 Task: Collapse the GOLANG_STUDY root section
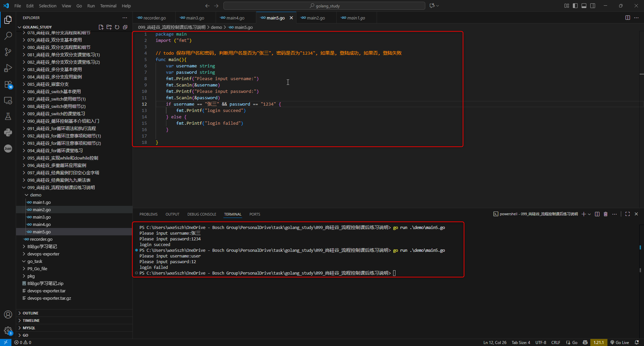37,27
